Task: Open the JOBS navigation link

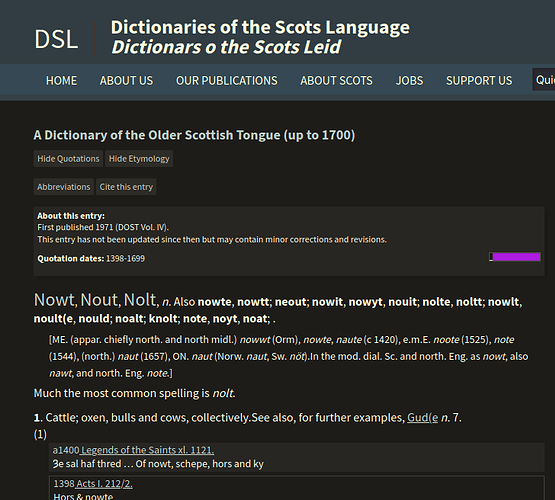Action: 409,81
